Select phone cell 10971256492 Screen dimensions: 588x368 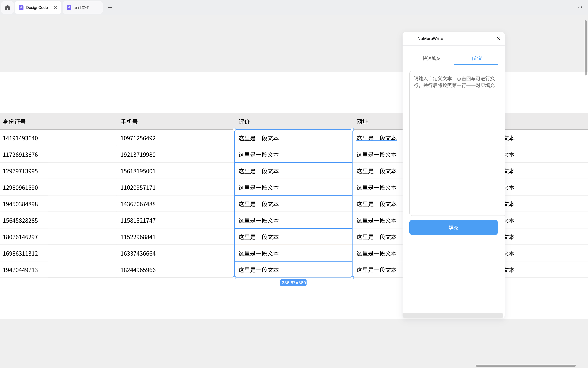138,138
